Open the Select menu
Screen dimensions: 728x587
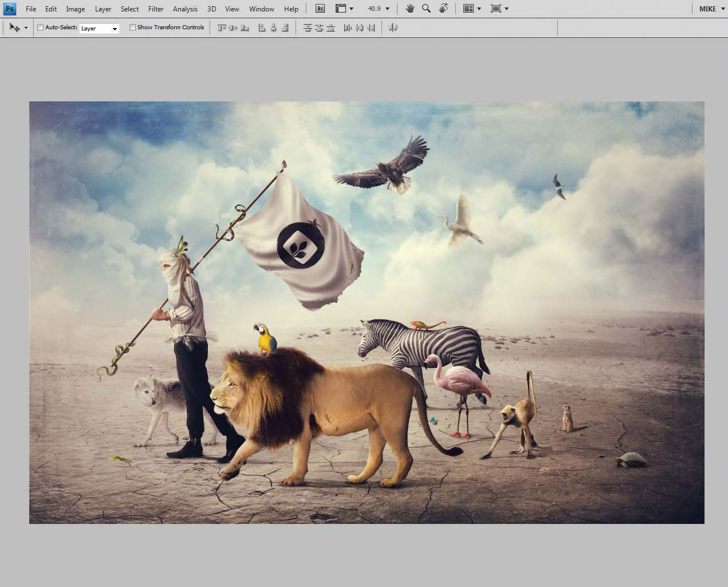(x=129, y=9)
